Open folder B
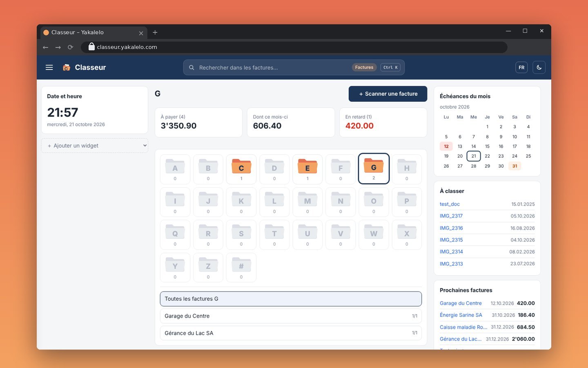 (208, 169)
